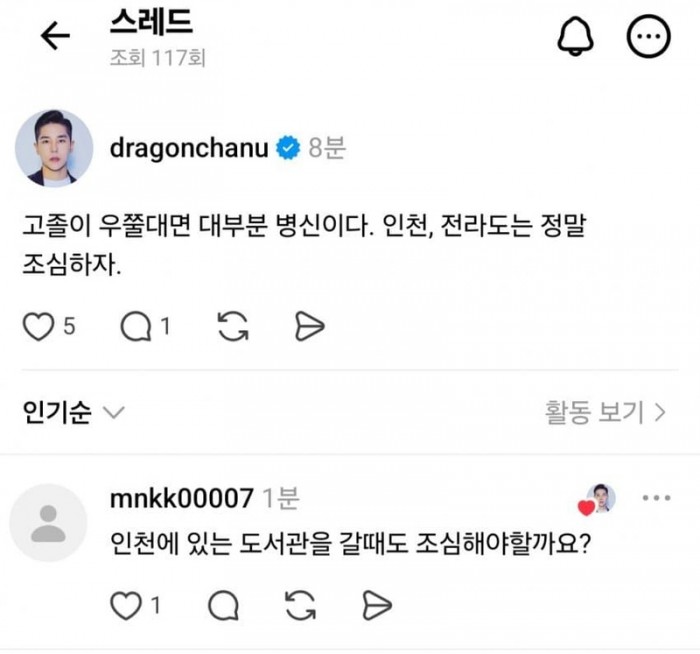Open the top more options menu

647,37
